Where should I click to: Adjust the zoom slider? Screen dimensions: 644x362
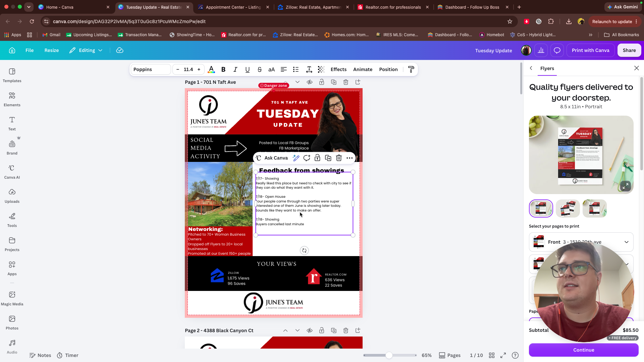point(389,355)
